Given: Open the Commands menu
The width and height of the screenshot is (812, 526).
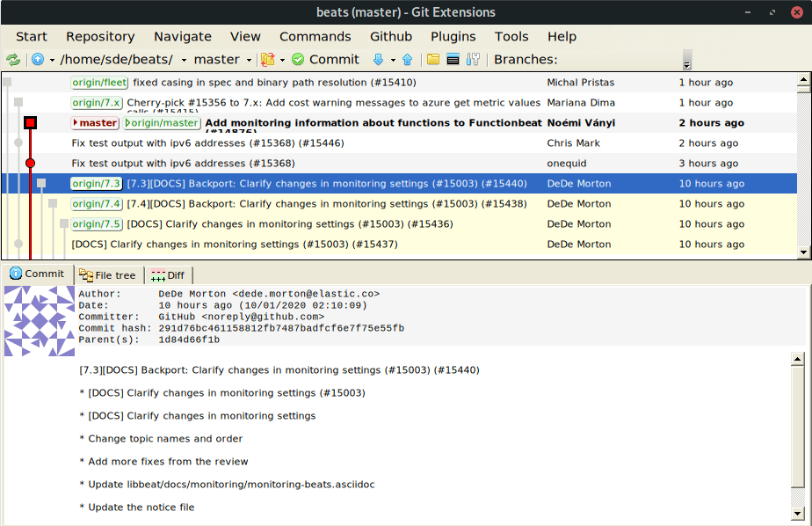Looking at the screenshot, I should pyautogui.click(x=315, y=37).
